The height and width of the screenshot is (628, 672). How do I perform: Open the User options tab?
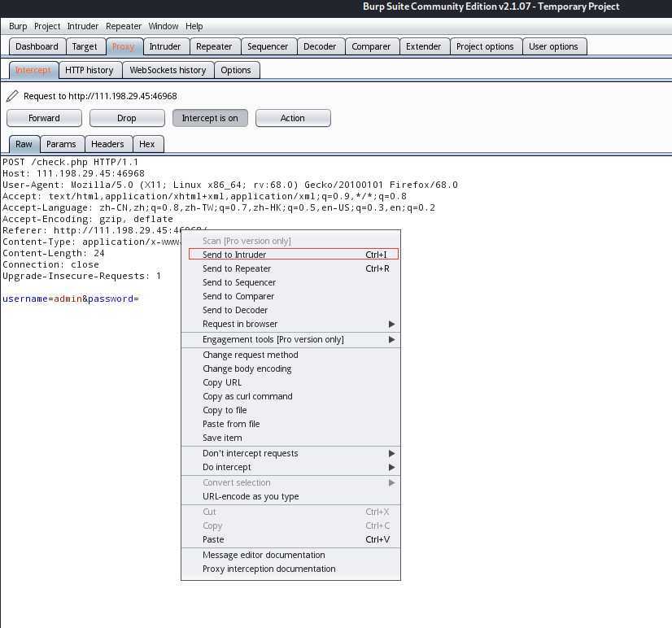(x=554, y=46)
